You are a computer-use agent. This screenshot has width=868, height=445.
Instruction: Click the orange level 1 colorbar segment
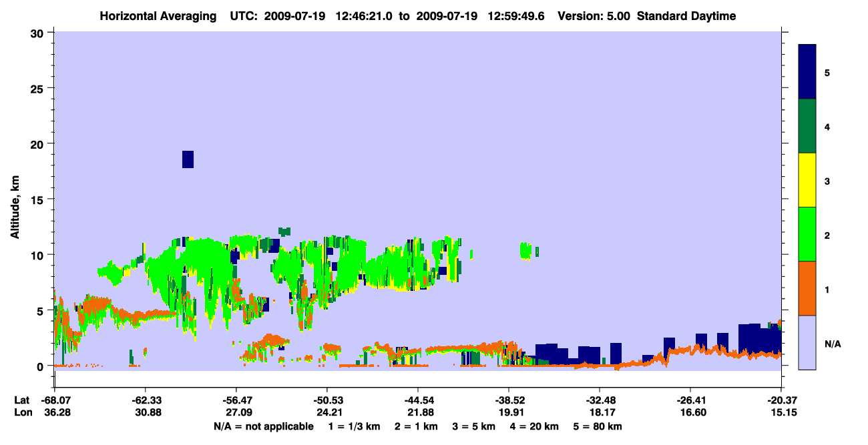pos(807,288)
